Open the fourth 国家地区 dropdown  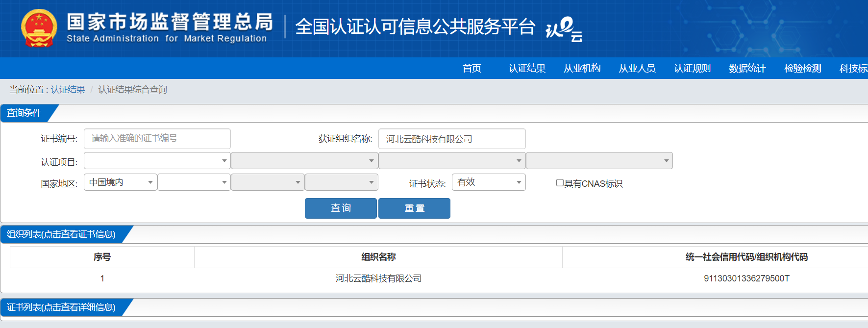point(342,182)
